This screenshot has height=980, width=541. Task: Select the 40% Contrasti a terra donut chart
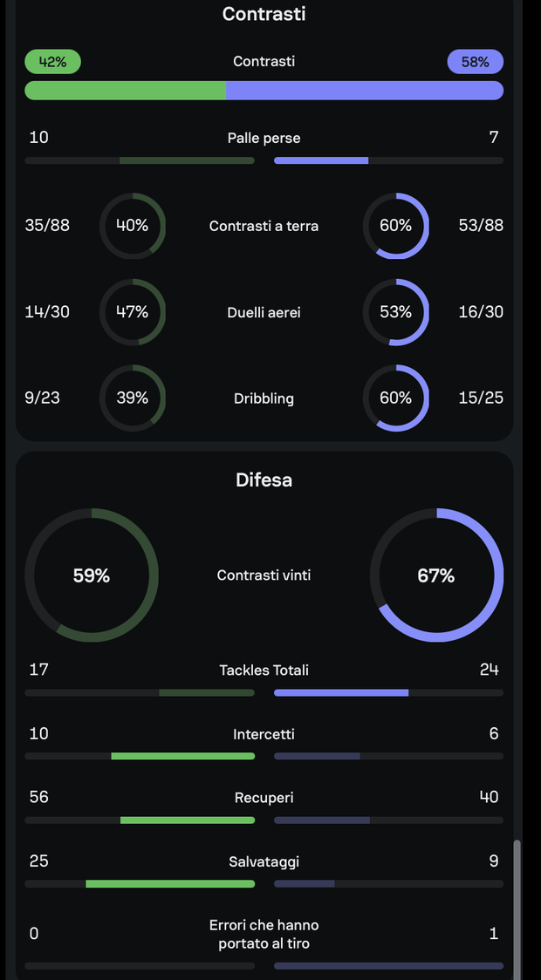[132, 226]
